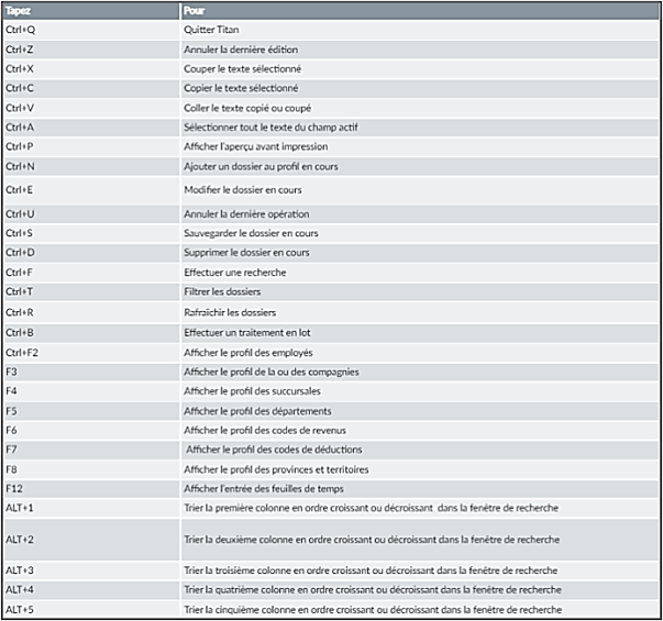Click 'Trier la première colonne' description

coord(371,508)
